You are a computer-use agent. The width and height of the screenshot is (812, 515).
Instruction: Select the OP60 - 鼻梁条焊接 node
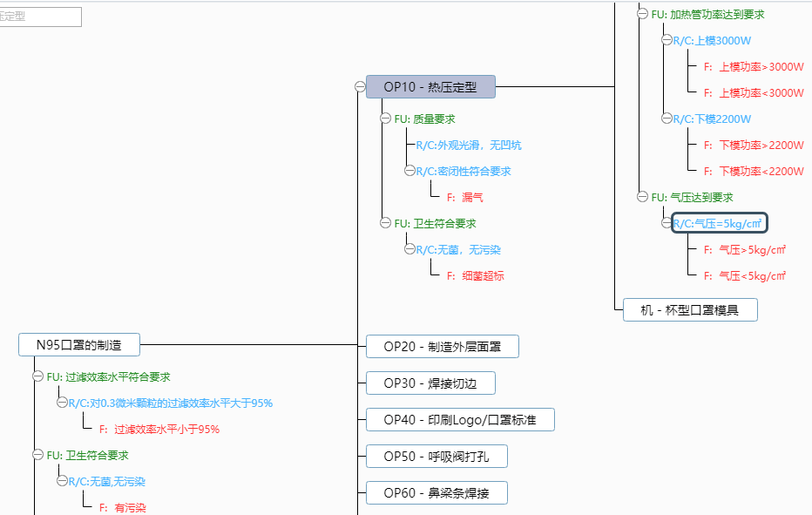point(436,493)
